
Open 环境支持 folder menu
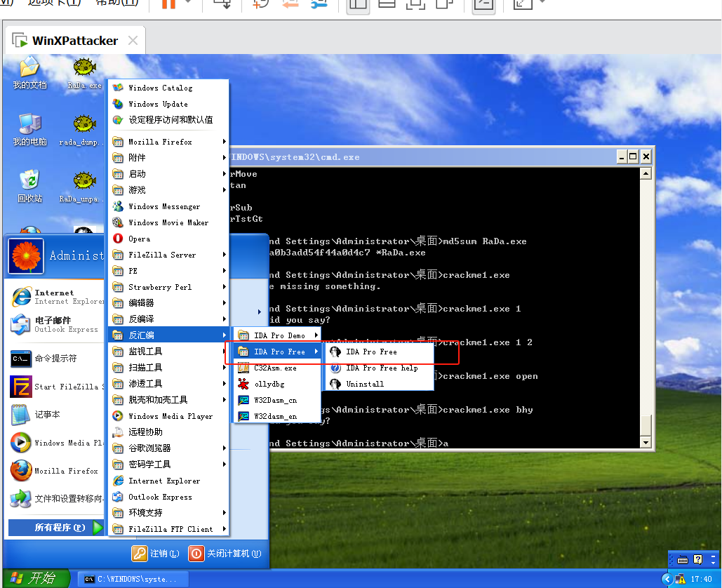(168, 512)
